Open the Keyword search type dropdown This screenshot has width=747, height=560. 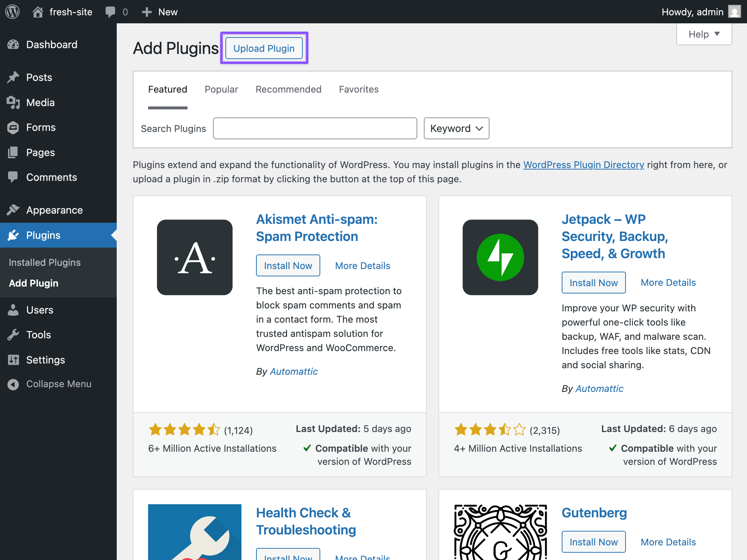(x=456, y=128)
